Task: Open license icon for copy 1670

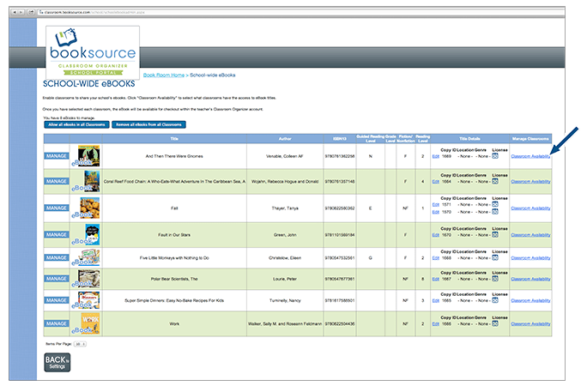Action: (x=495, y=234)
